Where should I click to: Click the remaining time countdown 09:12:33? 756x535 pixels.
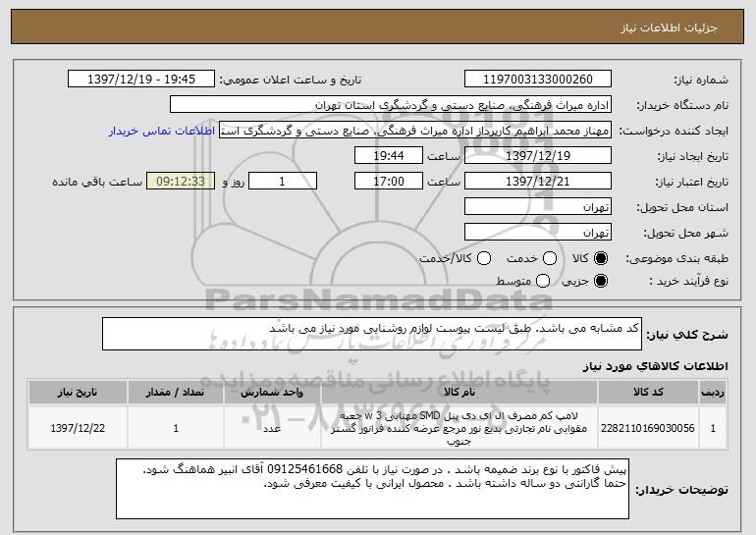click(181, 182)
